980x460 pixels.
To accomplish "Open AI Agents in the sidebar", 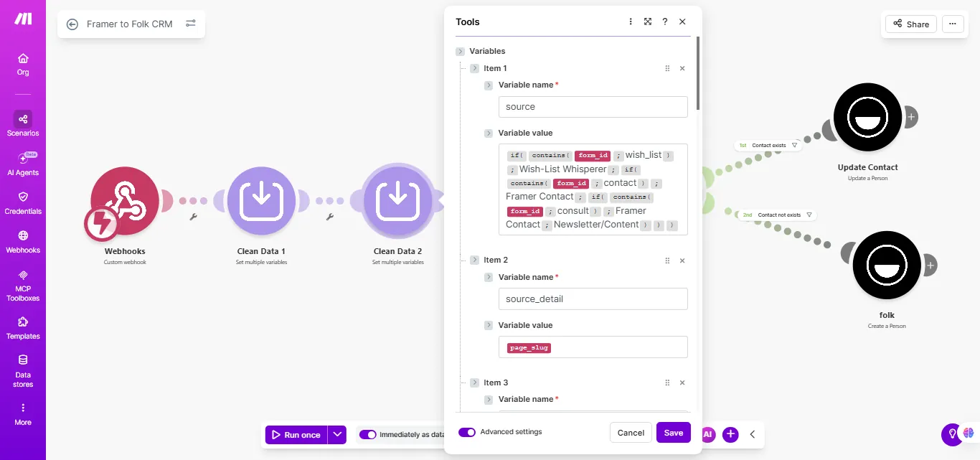I will pos(23,164).
